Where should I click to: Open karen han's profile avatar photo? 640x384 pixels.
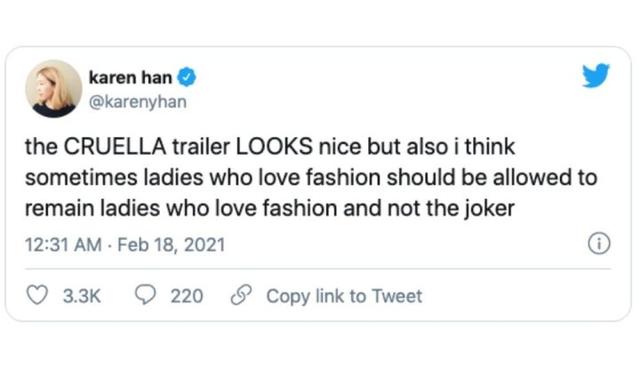point(53,89)
